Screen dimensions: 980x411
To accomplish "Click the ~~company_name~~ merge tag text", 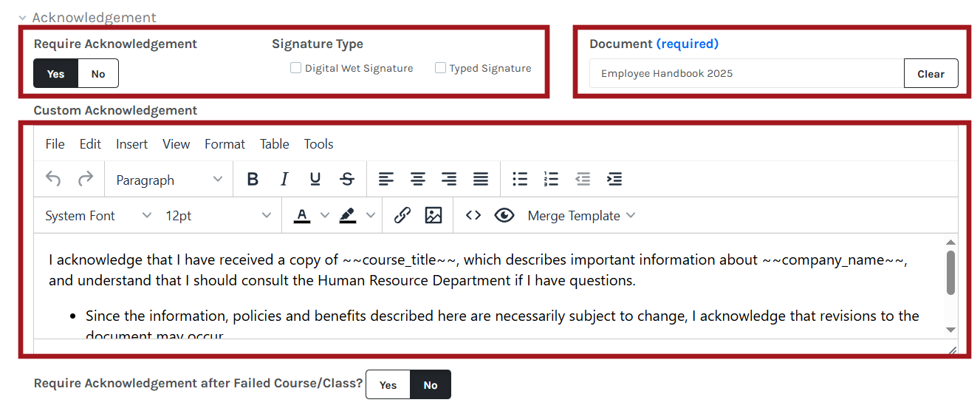I will [834, 259].
